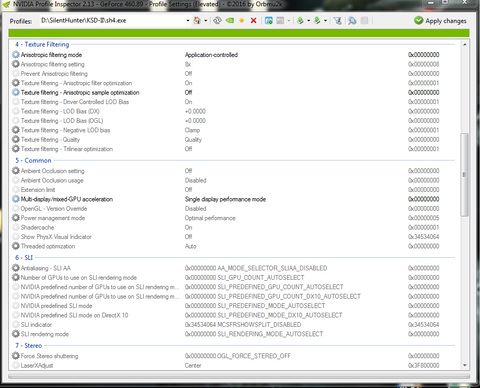Click the red X delete profile icon
The height and width of the screenshot is (388, 480).
click(253, 21)
